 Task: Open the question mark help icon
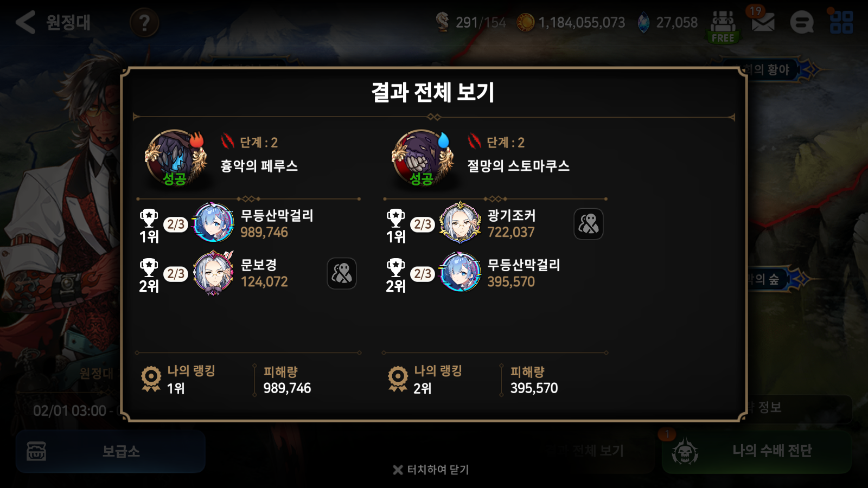(x=144, y=23)
